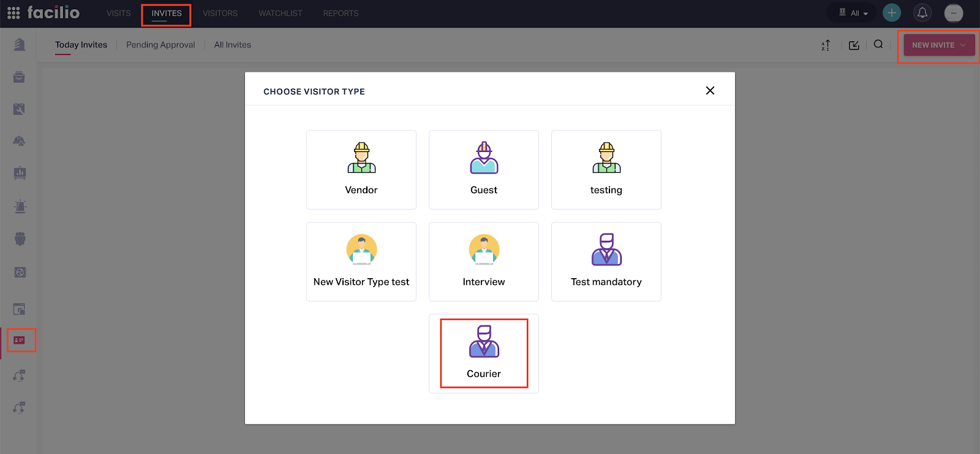Open the floor plan sidebar icon

(x=20, y=309)
